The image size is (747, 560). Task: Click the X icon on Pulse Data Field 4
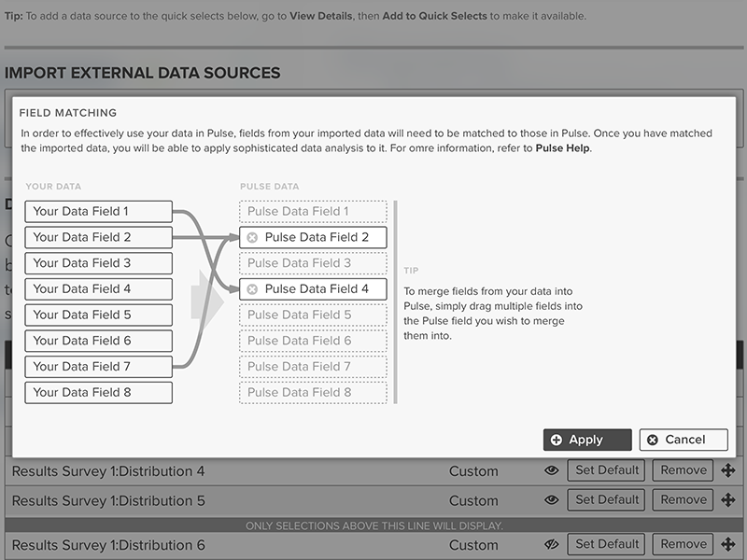252,289
